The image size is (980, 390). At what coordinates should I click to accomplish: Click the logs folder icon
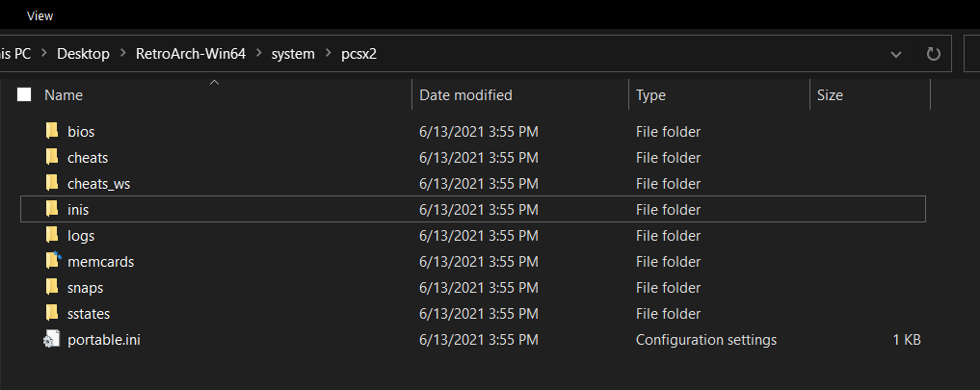(x=52, y=236)
